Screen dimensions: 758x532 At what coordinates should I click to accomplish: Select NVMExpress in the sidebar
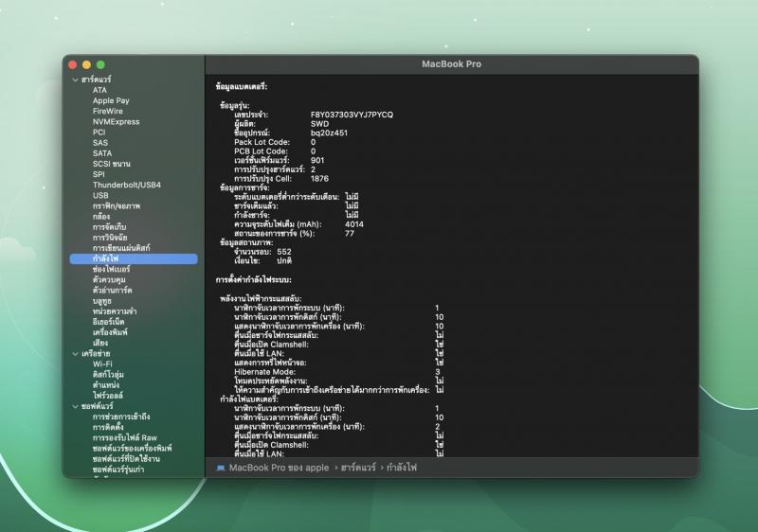(x=116, y=122)
